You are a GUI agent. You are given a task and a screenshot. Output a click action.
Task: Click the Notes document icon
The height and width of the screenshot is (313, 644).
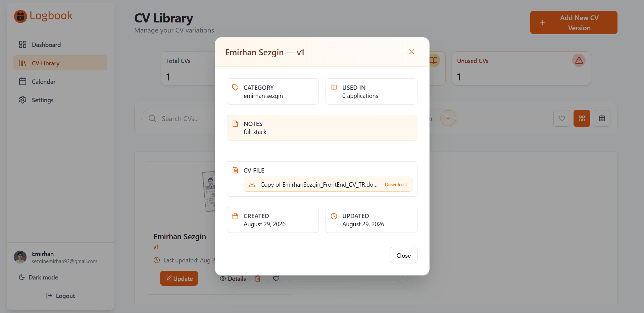click(x=235, y=124)
